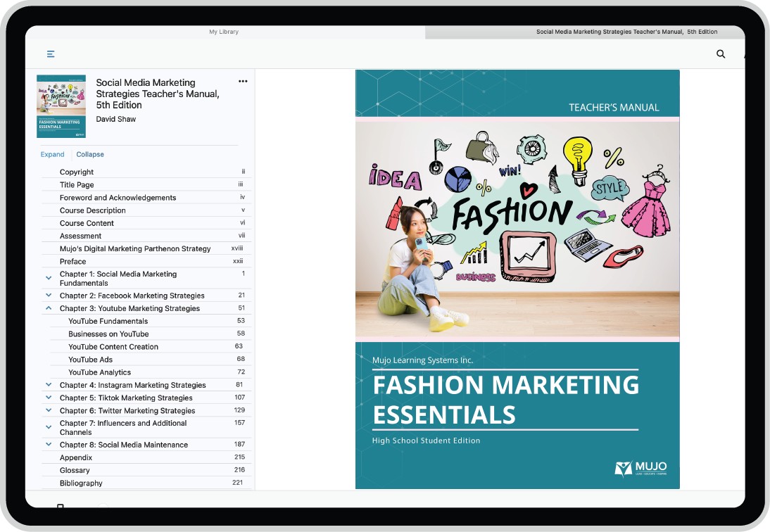This screenshot has height=532, width=770.
Task: Open Chapter 3: Youtube Marketing Strategies title
Action: click(x=130, y=308)
